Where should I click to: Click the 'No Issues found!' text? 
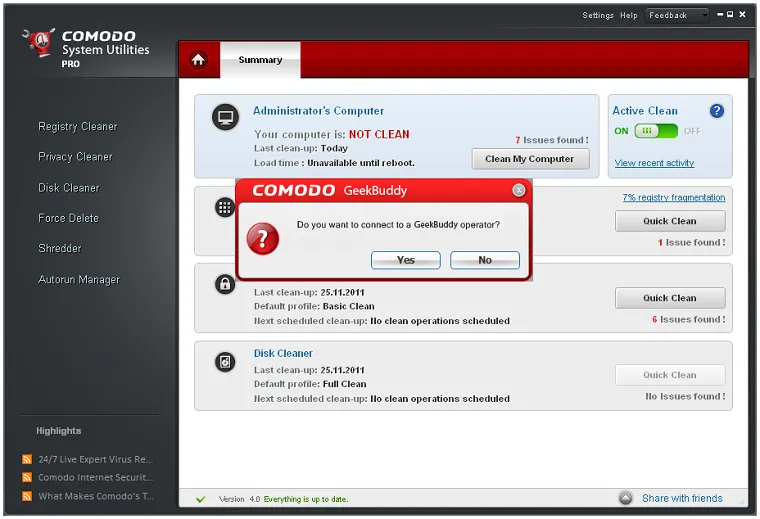tap(685, 396)
